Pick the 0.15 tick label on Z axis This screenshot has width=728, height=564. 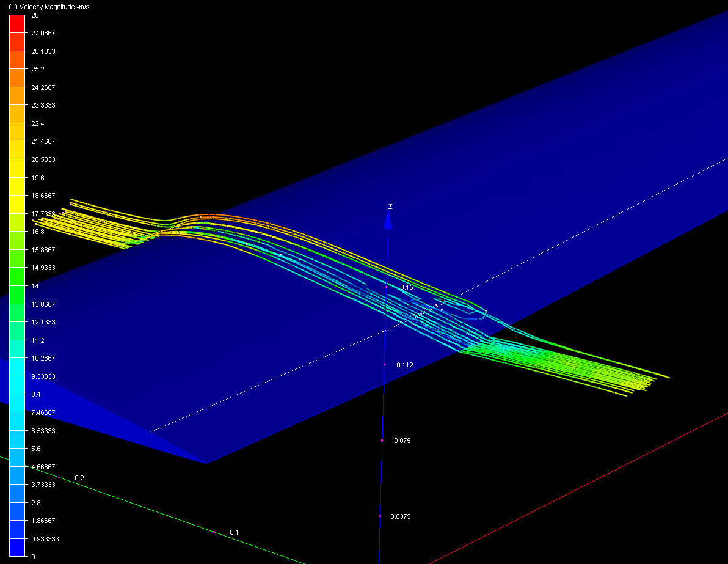tap(407, 287)
